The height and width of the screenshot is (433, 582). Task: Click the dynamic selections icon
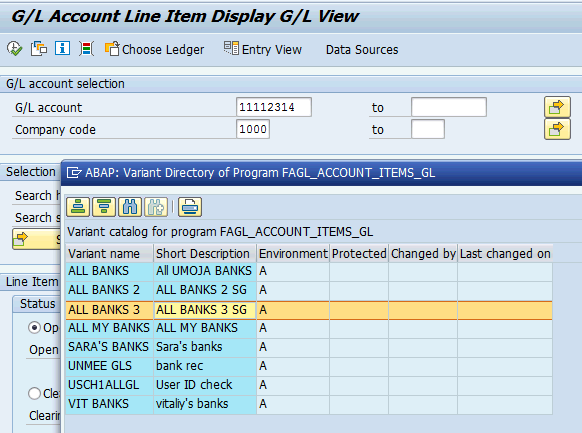click(86, 49)
